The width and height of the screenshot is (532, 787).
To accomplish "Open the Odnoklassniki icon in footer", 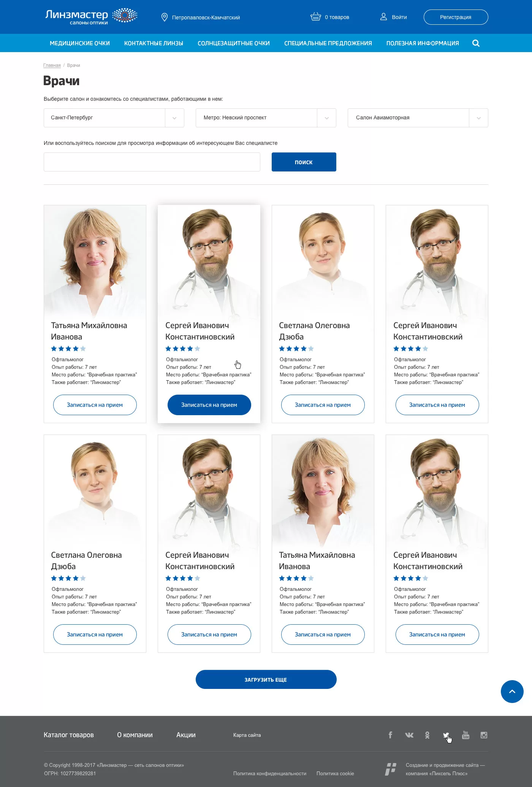I will [x=427, y=735].
